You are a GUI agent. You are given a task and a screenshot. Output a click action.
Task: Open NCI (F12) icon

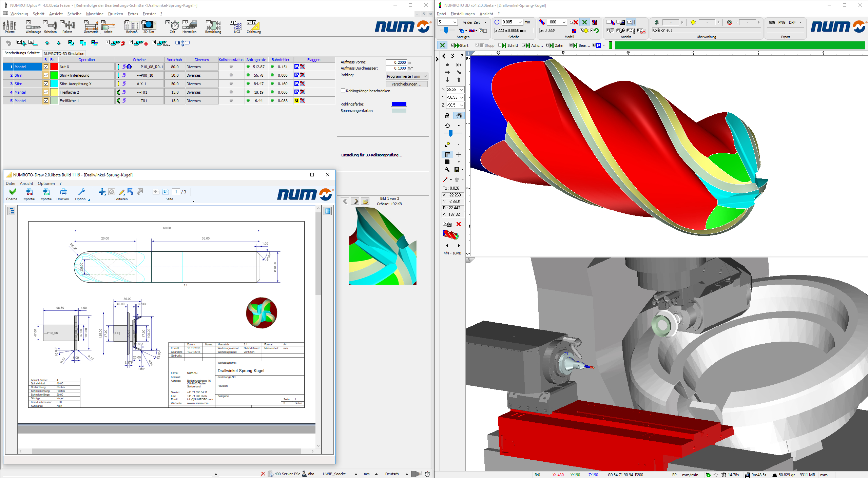pos(236,26)
